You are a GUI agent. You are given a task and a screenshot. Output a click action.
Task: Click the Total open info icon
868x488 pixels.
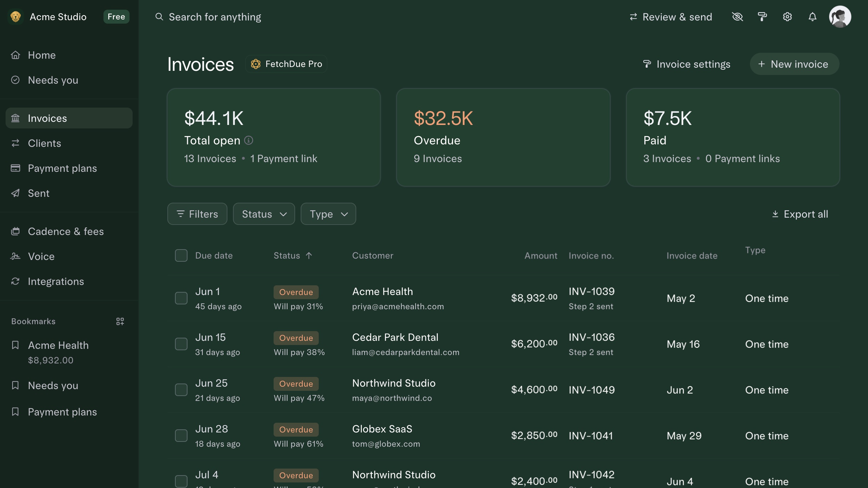pos(249,140)
